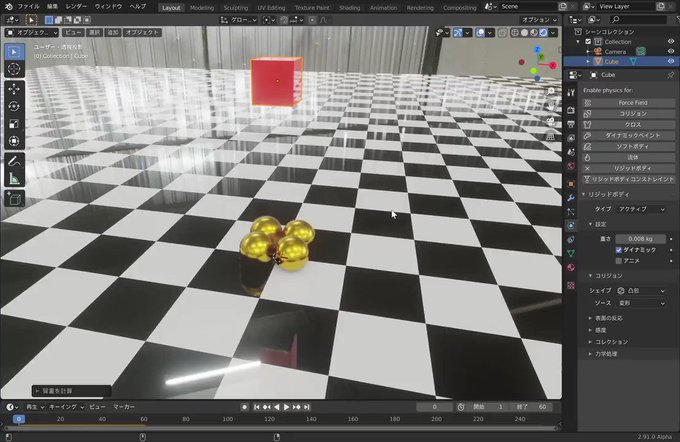Expand the Camera row in outliner
The width and height of the screenshot is (680, 442).
[588, 52]
